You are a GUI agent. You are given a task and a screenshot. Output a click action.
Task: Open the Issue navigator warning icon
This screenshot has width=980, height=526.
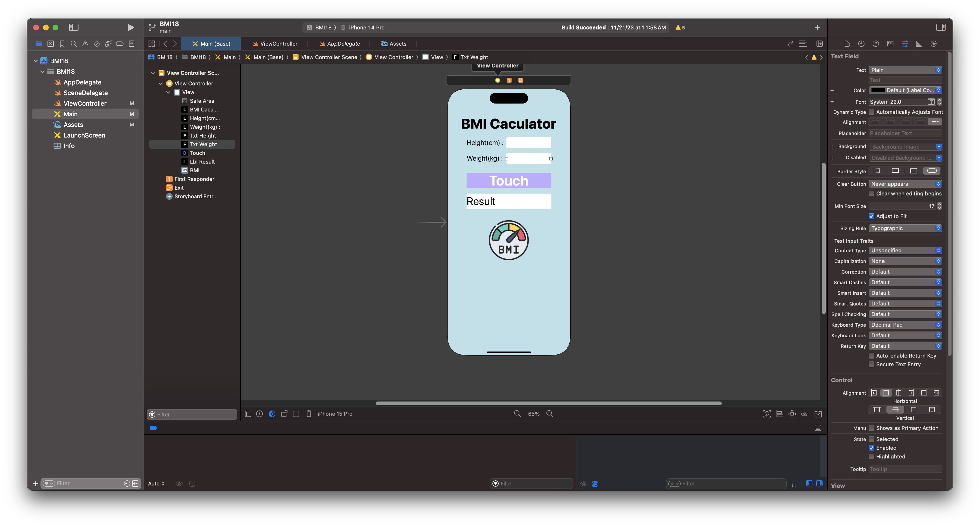[85, 44]
